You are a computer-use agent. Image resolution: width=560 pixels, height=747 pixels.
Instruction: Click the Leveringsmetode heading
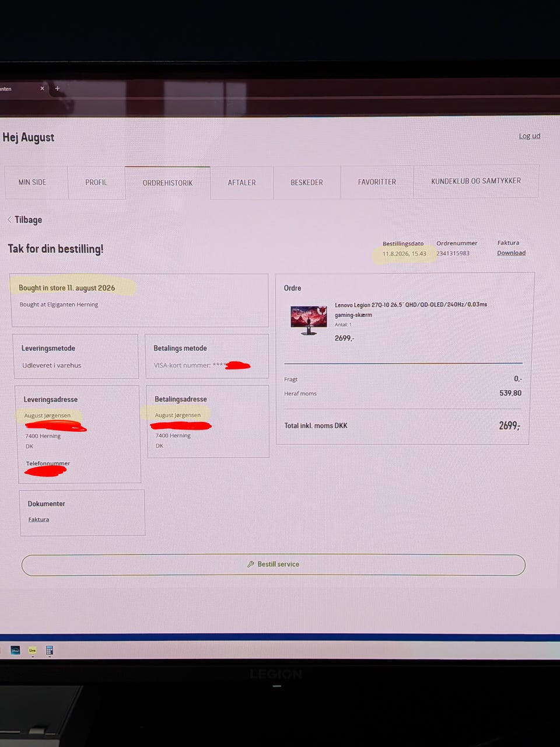pos(48,348)
